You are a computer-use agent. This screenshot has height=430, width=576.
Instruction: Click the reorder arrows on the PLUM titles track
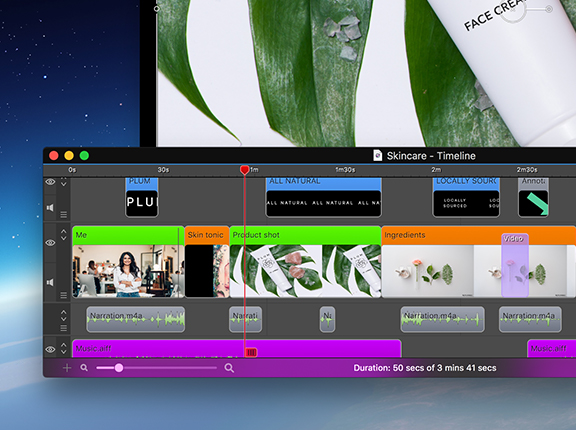point(64,182)
